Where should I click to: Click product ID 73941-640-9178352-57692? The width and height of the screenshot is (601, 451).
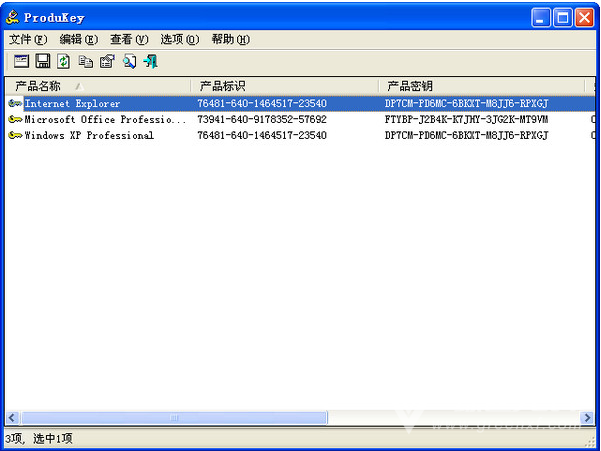(262, 119)
